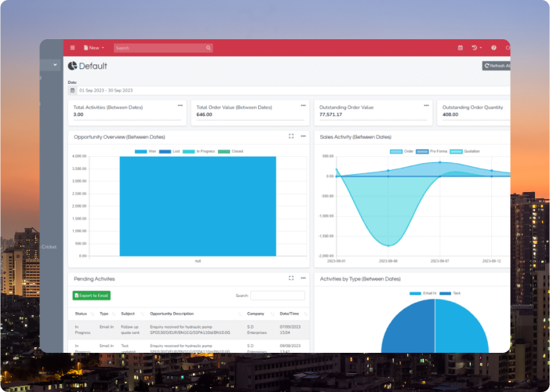Click the Total Order Value 646.00
This screenshot has height=392, width=550.
tap(204, 114)
